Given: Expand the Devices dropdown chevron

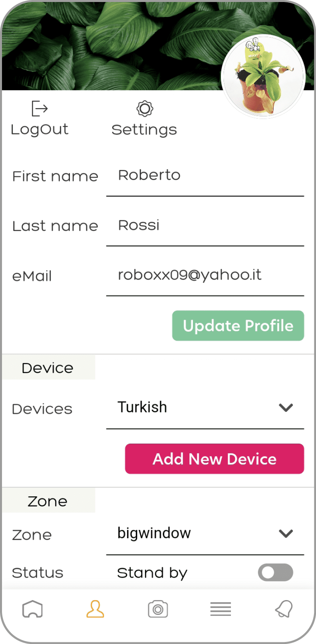Looking at the screenshot, I should [286, 408].
